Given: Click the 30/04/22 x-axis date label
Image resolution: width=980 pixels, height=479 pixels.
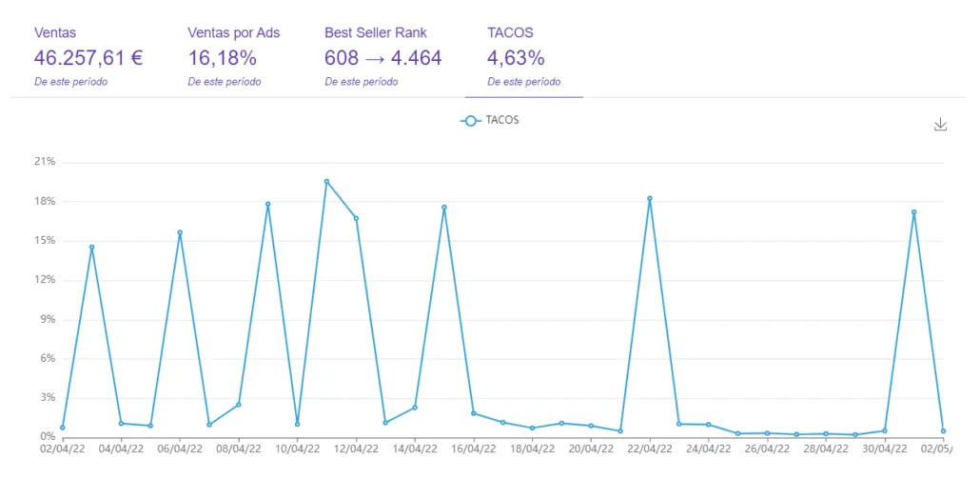Looking at the screenshot, I should [884, 449].
